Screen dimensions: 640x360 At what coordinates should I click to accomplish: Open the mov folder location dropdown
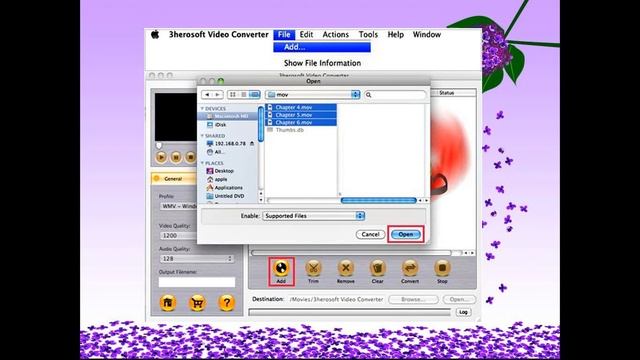pos(313,95)
